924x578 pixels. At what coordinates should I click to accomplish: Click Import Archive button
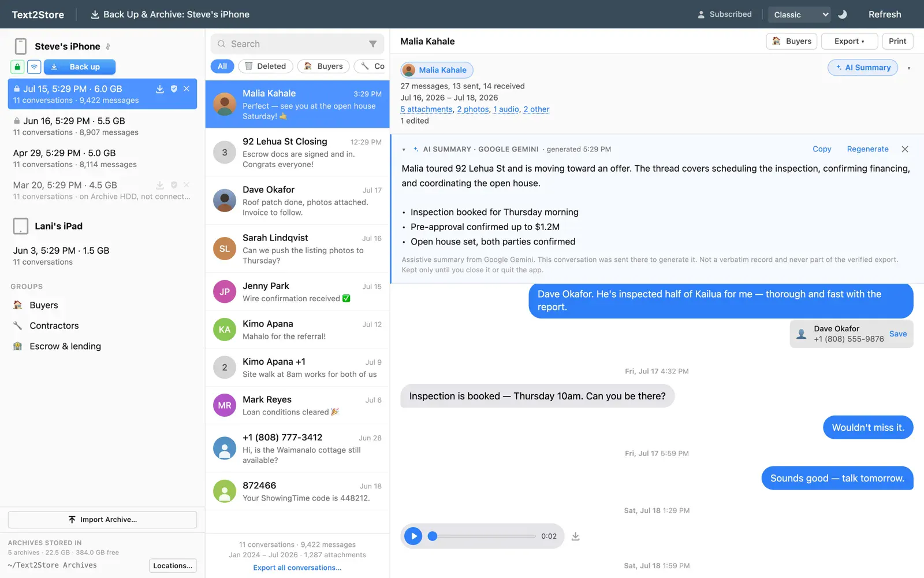tap(102, 520)
